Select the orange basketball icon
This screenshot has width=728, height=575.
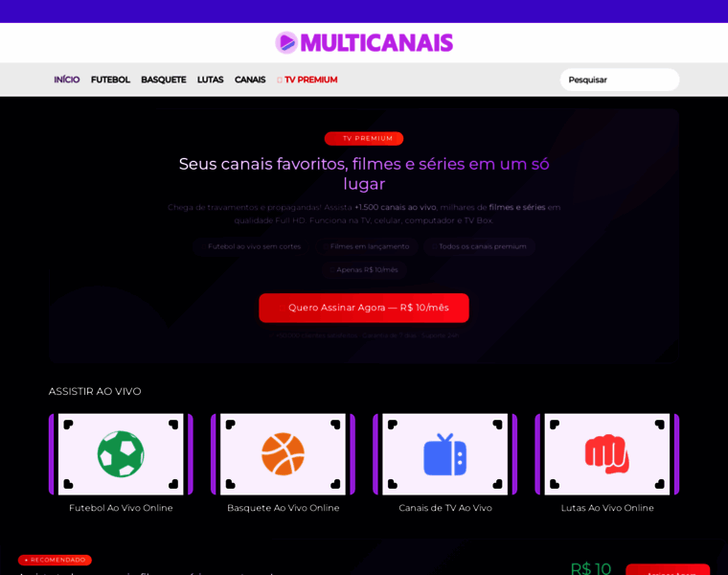[284, 454]
